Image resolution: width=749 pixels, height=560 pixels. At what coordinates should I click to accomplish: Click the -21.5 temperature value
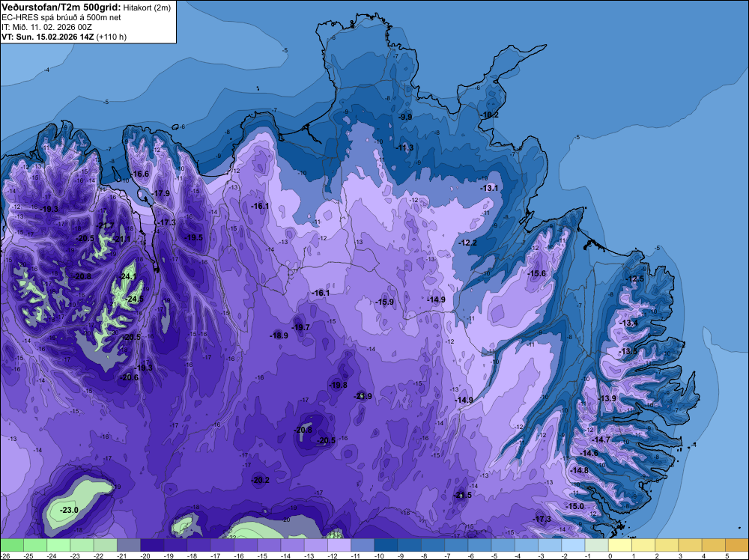462,495
